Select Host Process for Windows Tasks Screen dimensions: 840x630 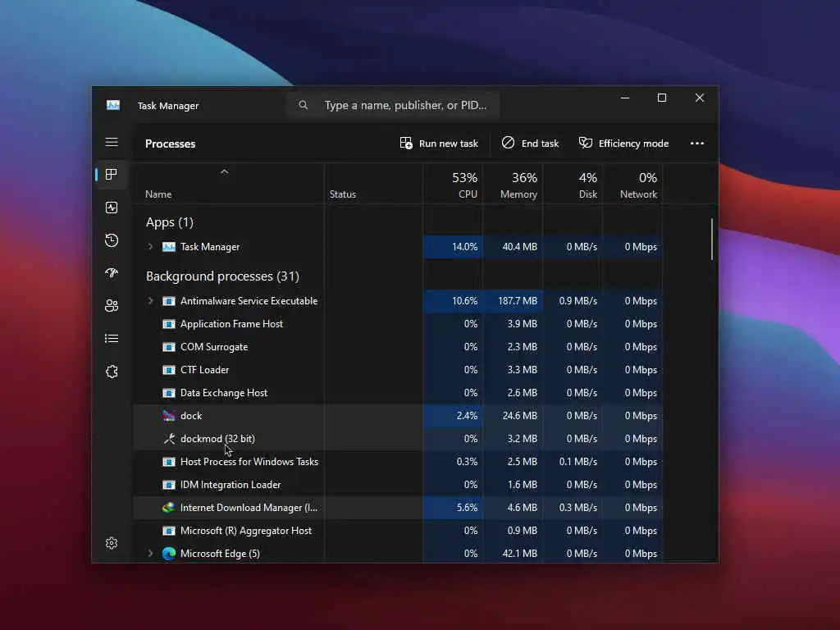click(398, 462)
